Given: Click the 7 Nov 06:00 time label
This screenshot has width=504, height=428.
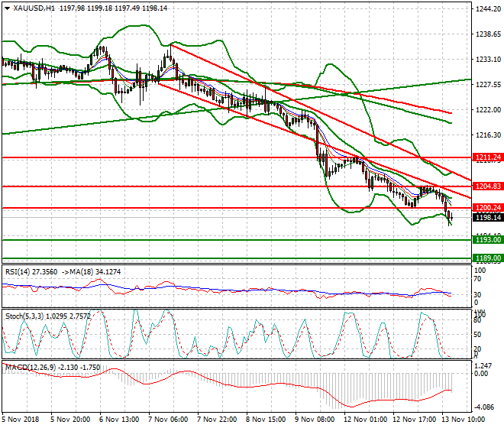Looking at the screenshot, I should pos(168,420).
